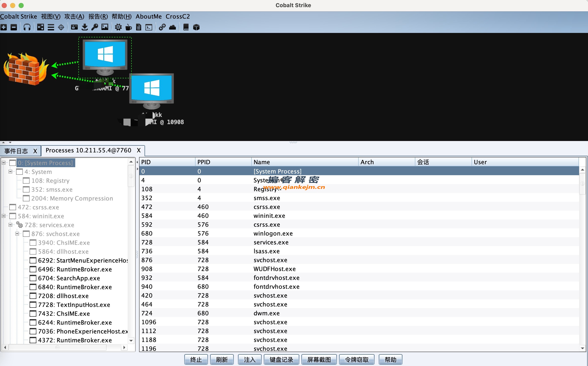Sort the table by PID column header

167,162
